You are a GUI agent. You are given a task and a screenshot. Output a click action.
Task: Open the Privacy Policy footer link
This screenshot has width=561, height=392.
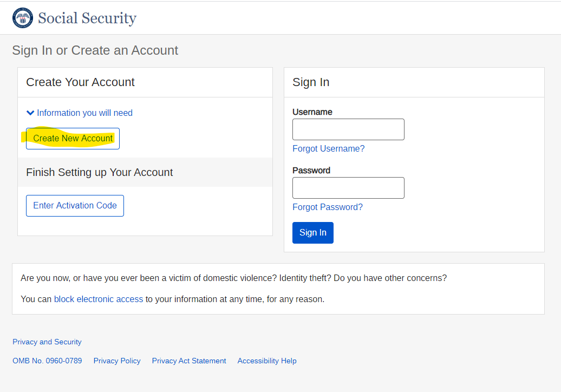tap(117, 361)
